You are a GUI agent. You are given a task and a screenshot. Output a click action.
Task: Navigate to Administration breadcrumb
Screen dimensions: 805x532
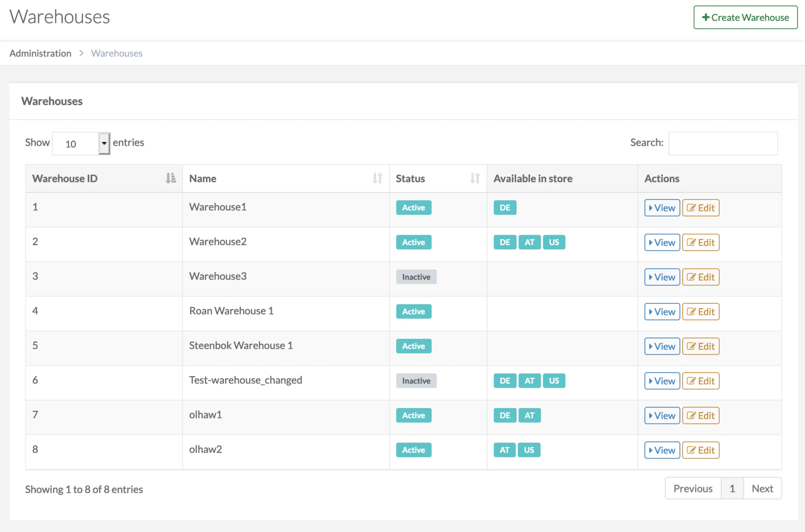point(40,53)
